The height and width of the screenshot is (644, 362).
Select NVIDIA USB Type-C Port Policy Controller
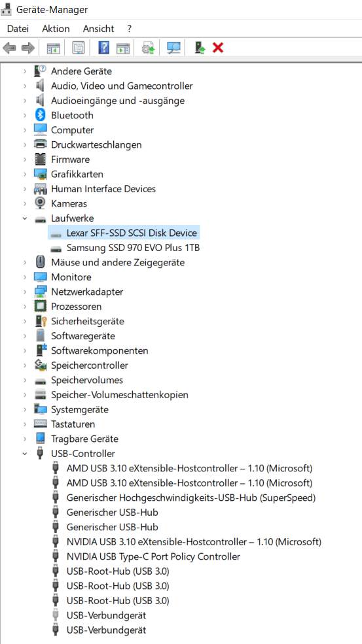tap(153, 557)
